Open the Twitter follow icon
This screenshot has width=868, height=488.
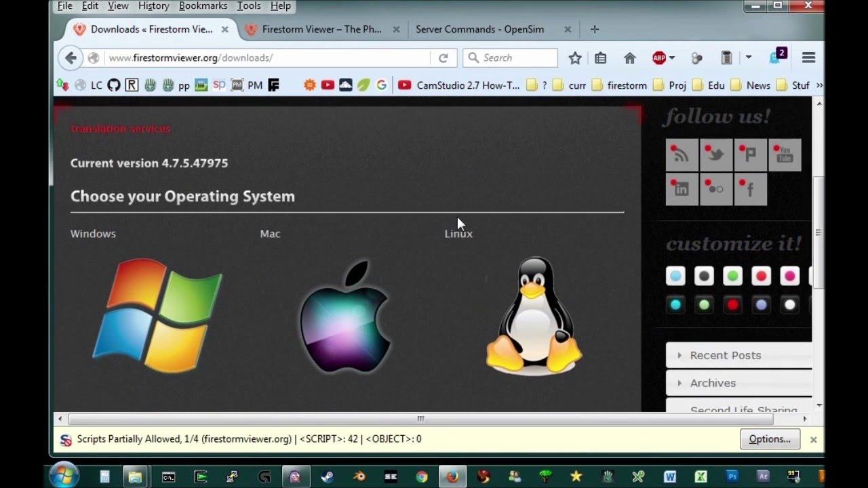pos(716,155)
